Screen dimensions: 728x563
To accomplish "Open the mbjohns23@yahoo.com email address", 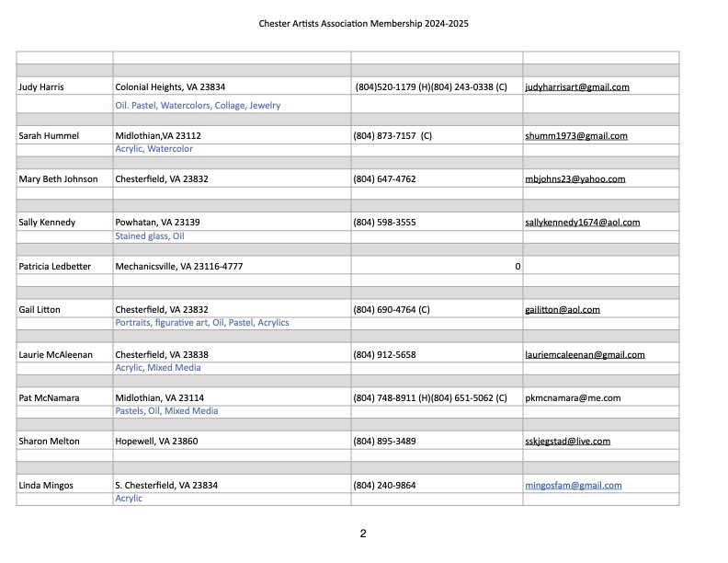I will [574, 179].
